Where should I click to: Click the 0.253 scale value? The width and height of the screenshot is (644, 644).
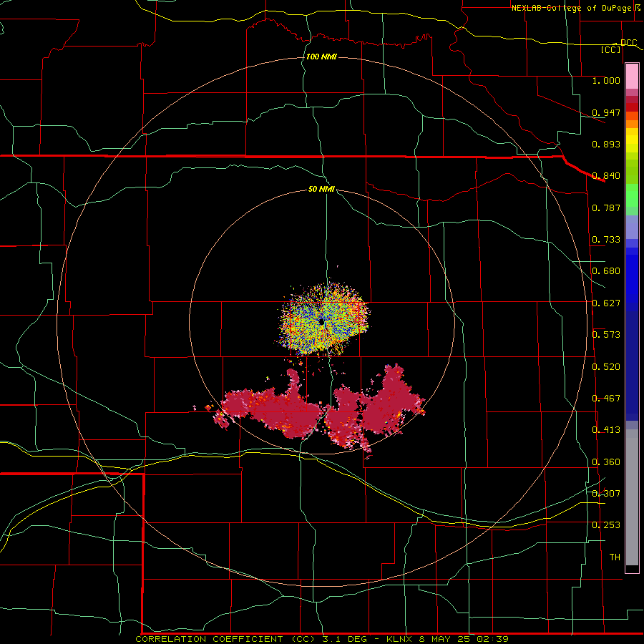(x=606, y=525)
